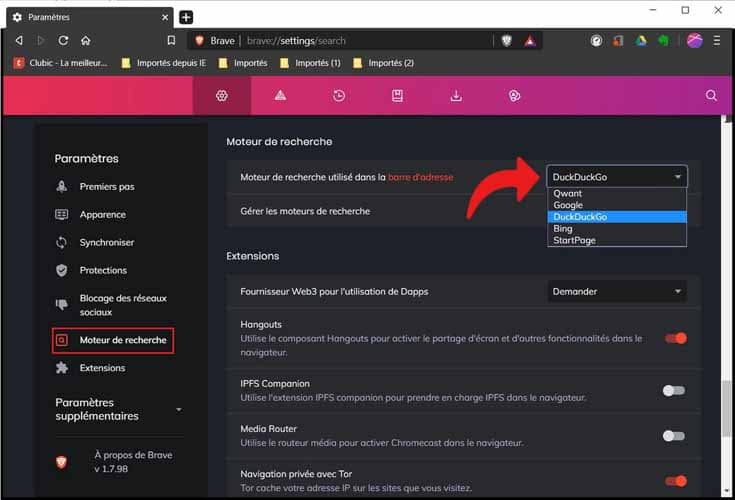Select StartPage from search engine list

[616, 240]
